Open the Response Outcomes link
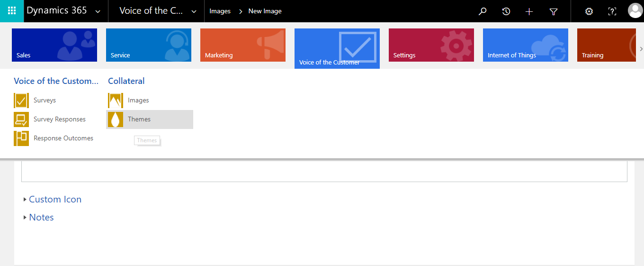This screenshot has width=644, height=266. [63, 138]
